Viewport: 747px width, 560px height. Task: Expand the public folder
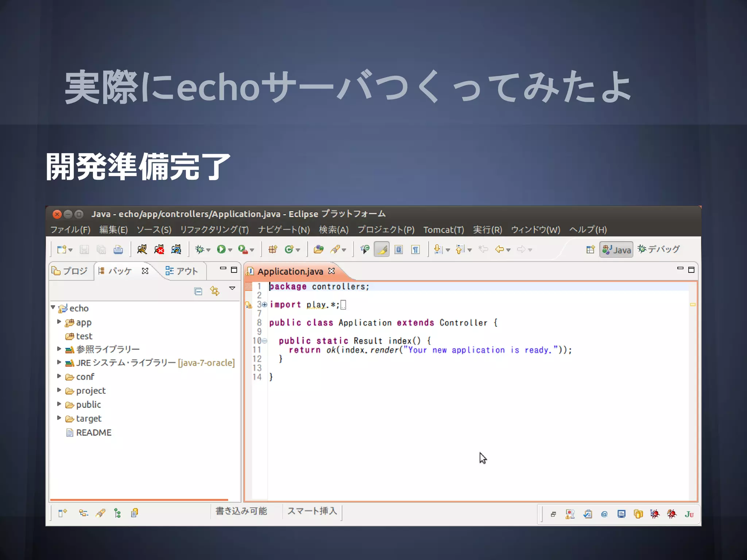click(59, 404)
